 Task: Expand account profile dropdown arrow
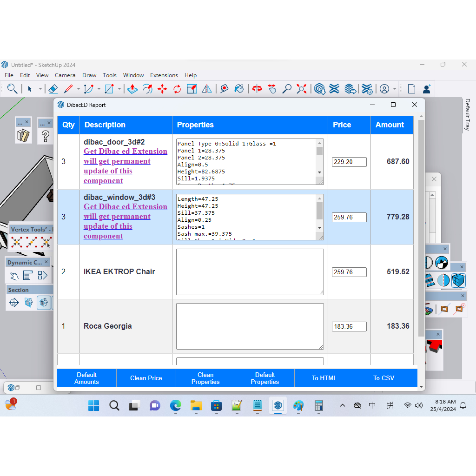click(395, 89)
